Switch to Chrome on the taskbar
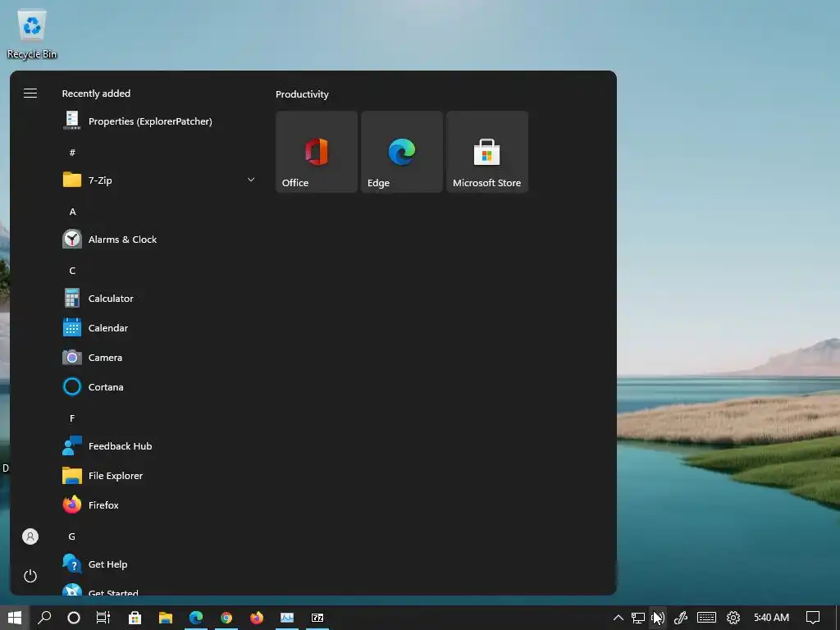840x630 pixels. (226, 618)
